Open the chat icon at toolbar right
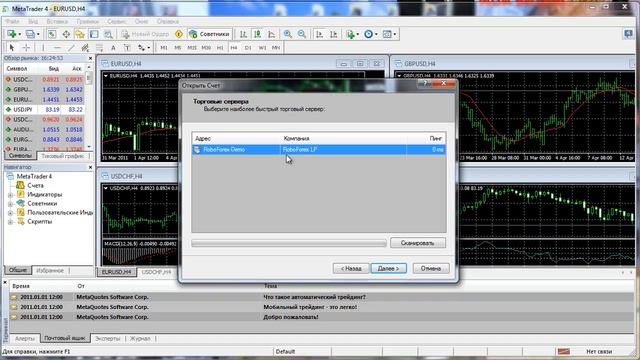This screenshot has width=640, height=360. click(628, 34)
